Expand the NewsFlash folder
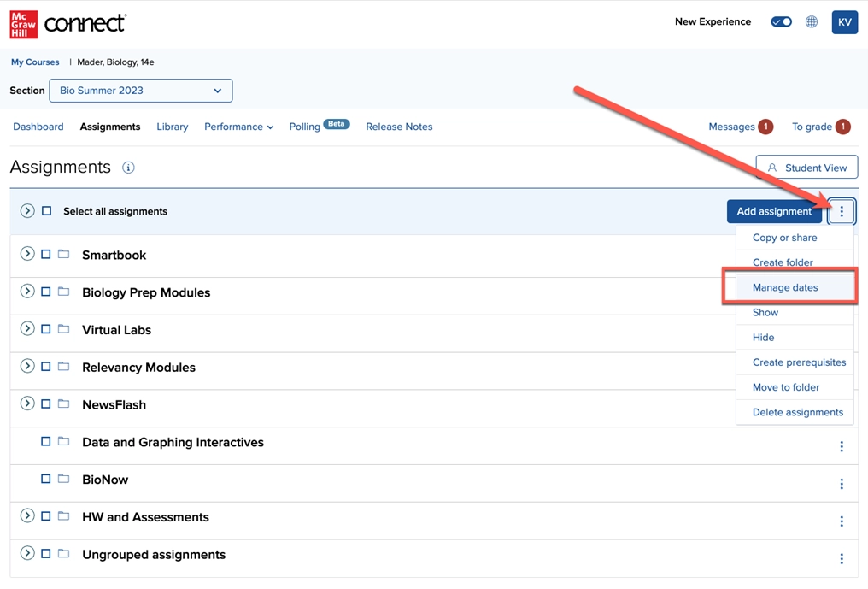868x589 pixels. (27, 403)
